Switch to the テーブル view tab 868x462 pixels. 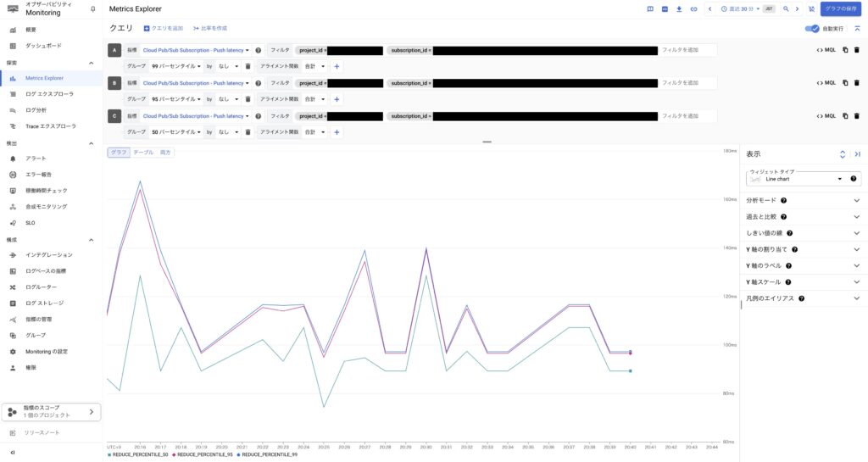(x=143, y=153)
